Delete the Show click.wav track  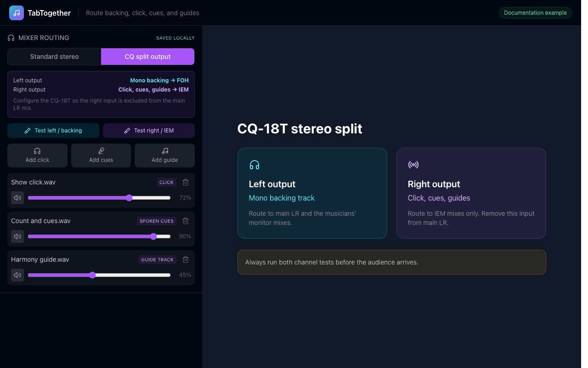coord(186,182)
